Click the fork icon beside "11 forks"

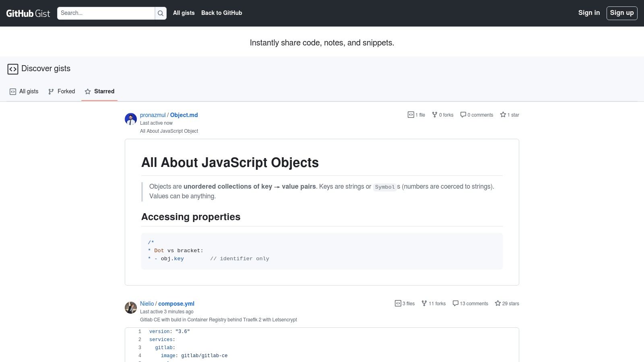424,303
